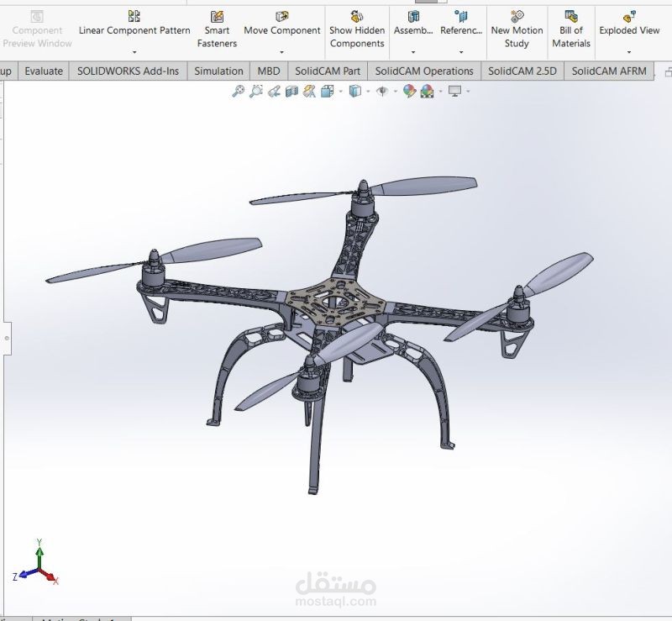Click Exploded View label
Screen dimensions: 672x621
click(629, 30)
